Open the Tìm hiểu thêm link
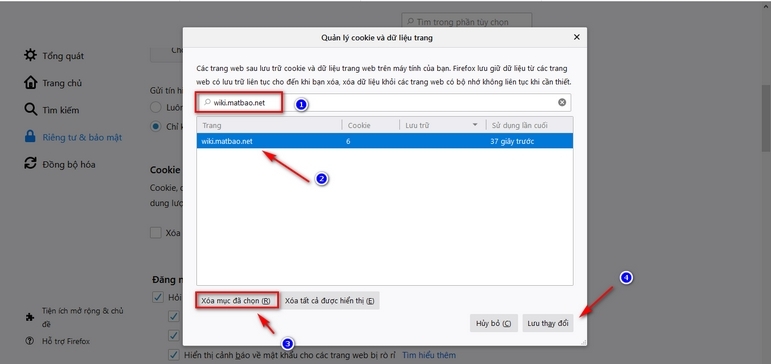This screenshot has height=364, width=771. (429, 355)
